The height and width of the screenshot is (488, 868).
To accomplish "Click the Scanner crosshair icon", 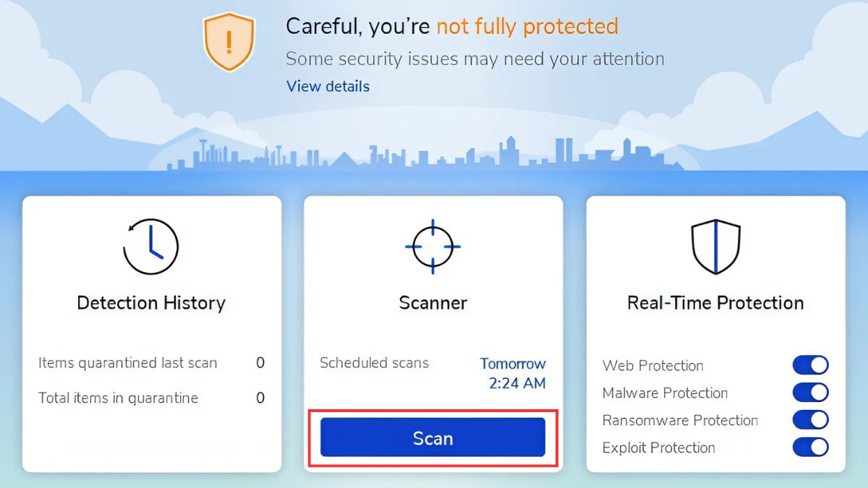I will point(433,247).
